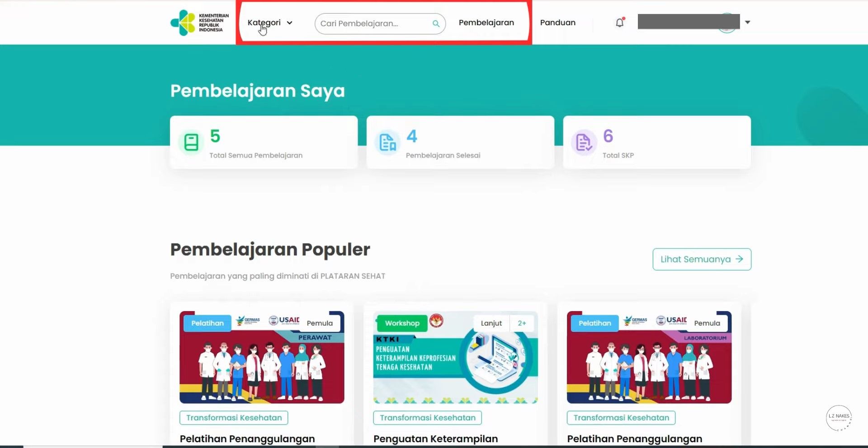This screenshot has height=448, width=868.
Task: Open the KTKI Workshop course thumbnail
Action: pos(456,357)
